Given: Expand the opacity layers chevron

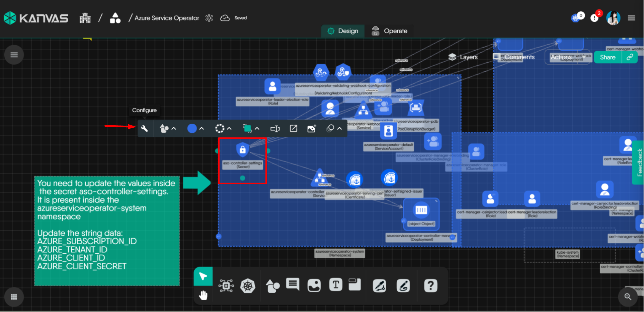Looking at the screenshot, I should (339, 129).
